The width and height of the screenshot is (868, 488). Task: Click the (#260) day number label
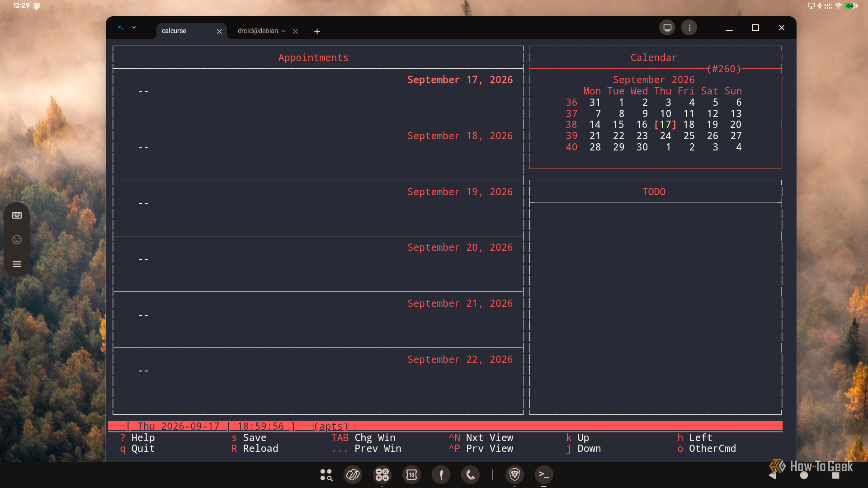tap(724, 69)
